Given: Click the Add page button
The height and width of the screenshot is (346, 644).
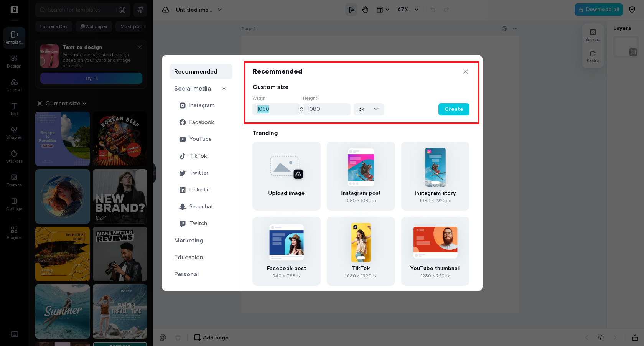Looking at the screenshot, I should (x=211, y=338).
